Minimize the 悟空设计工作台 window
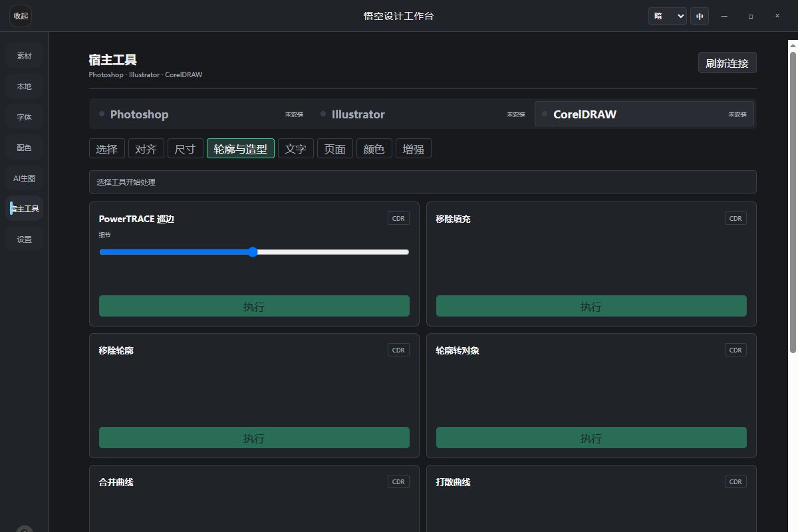 (x=724, y=16)
